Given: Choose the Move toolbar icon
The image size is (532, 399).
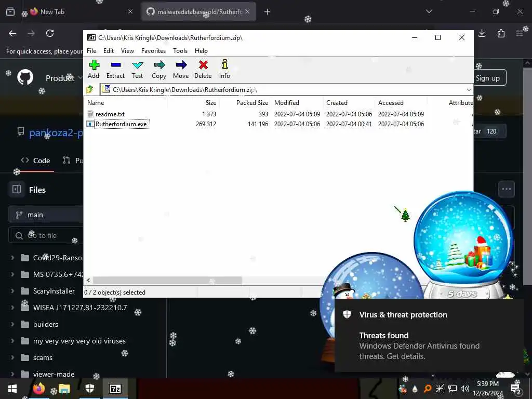Looking at the screenshot, I should [x=181, y=69].
